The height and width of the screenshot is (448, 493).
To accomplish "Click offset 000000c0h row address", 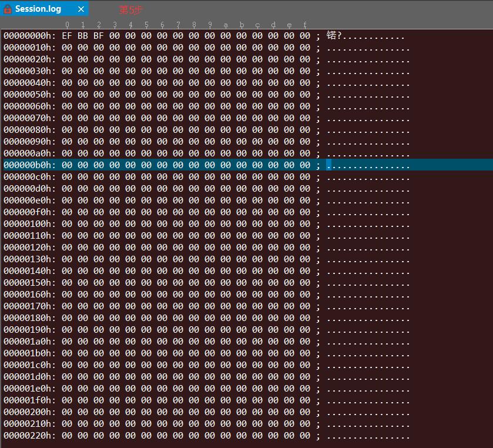I will coord(29,177).
